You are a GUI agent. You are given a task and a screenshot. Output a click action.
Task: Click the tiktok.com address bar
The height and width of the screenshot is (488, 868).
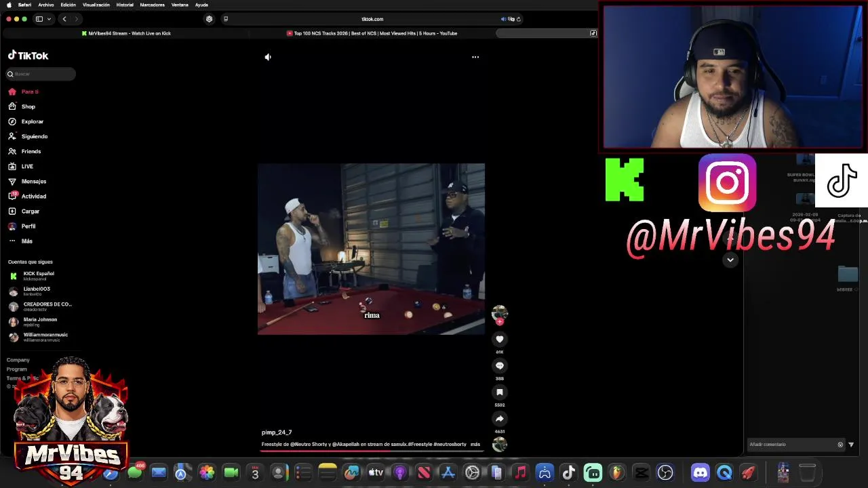pyautogui.click(x=372, y=19)
